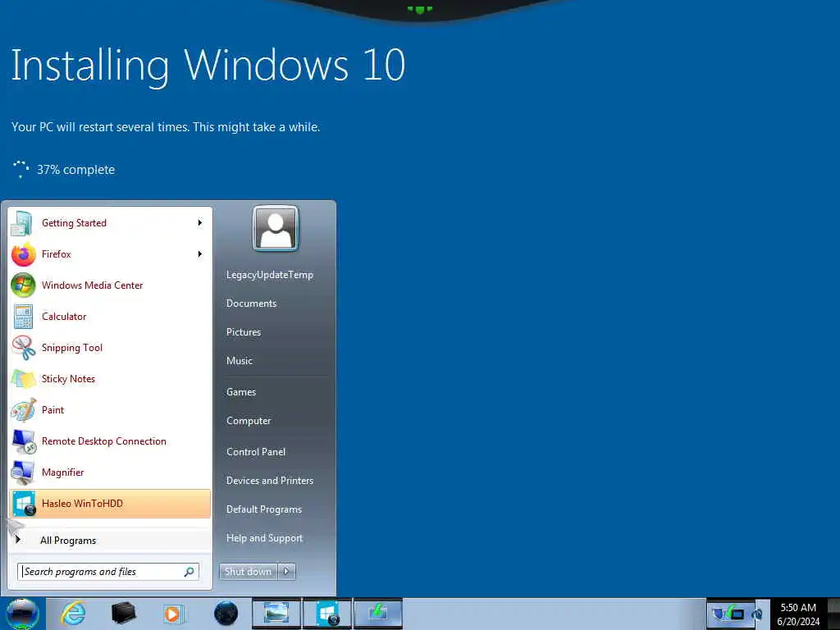Expand the Getting Started submenu arrow
This screenshot has height=630, width=840.
(x=200, y=223)
